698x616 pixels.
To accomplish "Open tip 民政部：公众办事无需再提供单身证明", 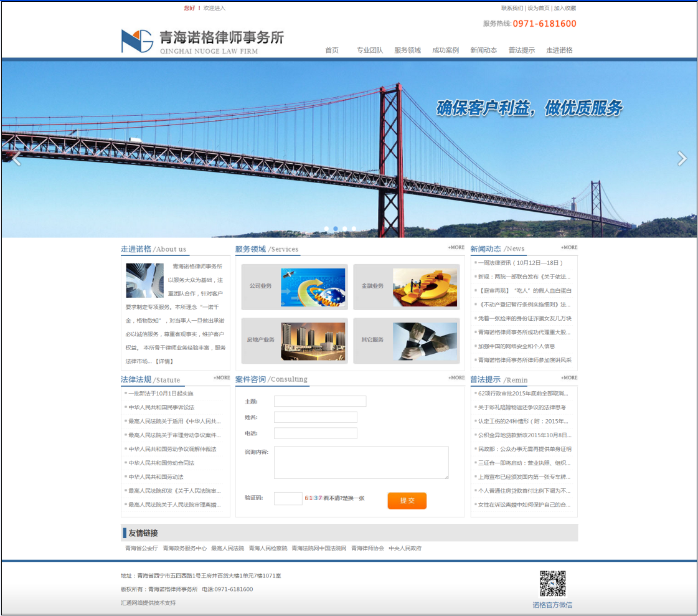I will tap(525, 449).
